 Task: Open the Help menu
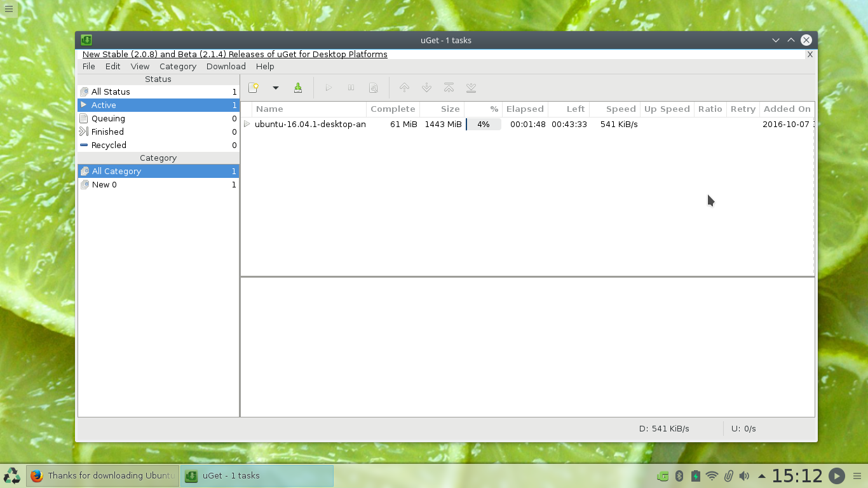pyautogui.click(x=265, y=66)
